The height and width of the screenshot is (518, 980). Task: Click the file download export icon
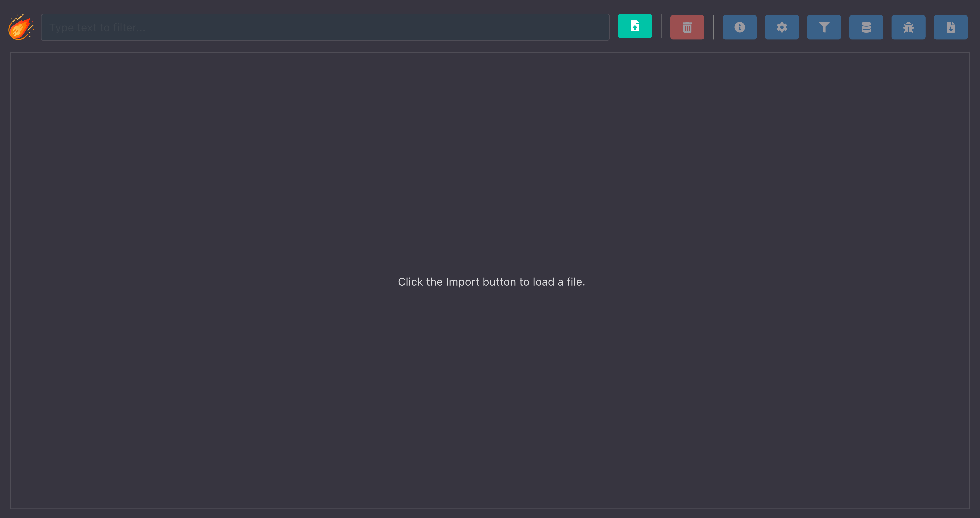click(x=951, y=27)
